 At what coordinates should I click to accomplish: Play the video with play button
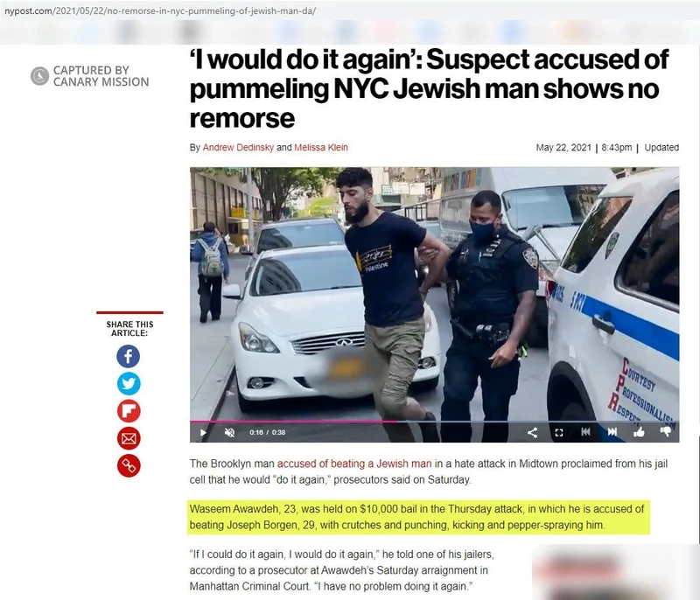click(x=203, y=432)
